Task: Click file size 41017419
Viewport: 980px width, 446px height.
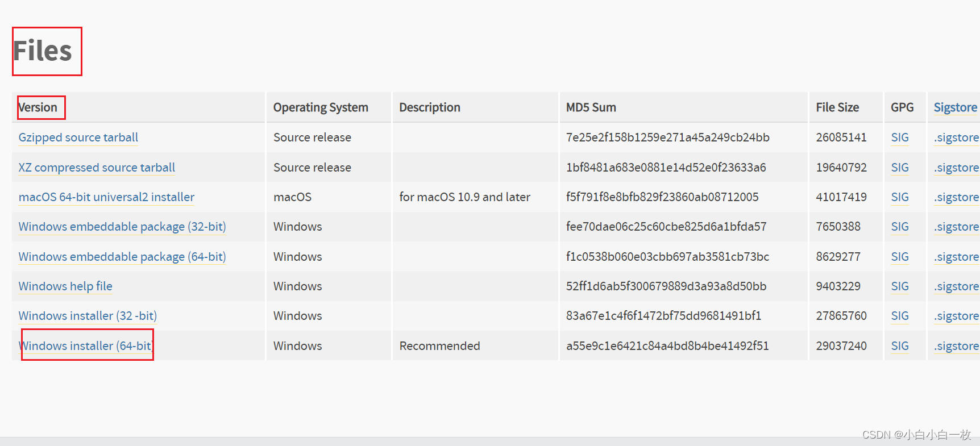Action: point(841,197)
